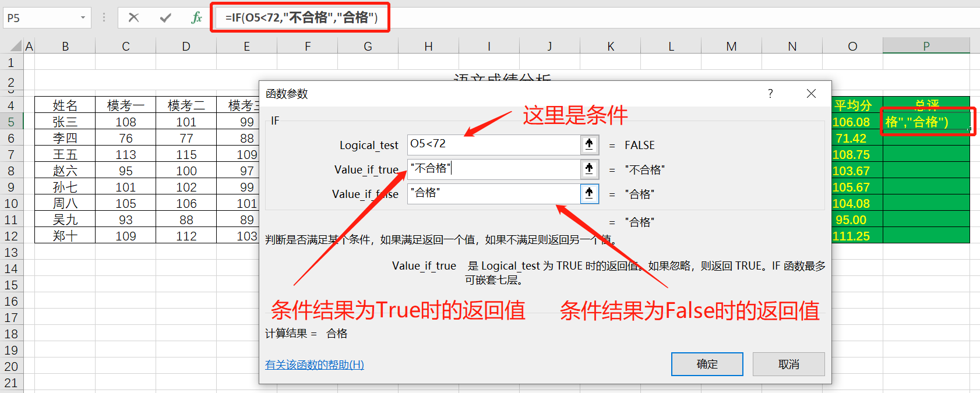Select average score cell 106.08
Image resolution: width=980 pixels, height=393 pixels.
857,122
